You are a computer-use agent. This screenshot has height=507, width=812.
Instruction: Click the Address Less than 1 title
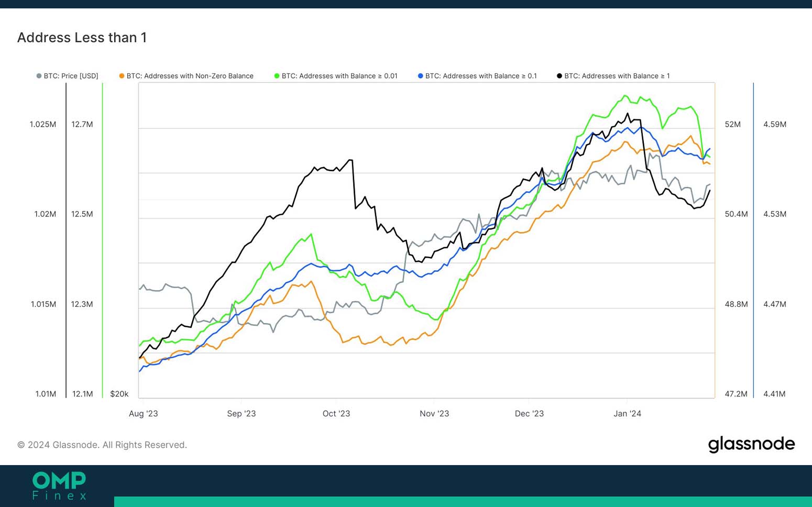[x=82, y=38]
